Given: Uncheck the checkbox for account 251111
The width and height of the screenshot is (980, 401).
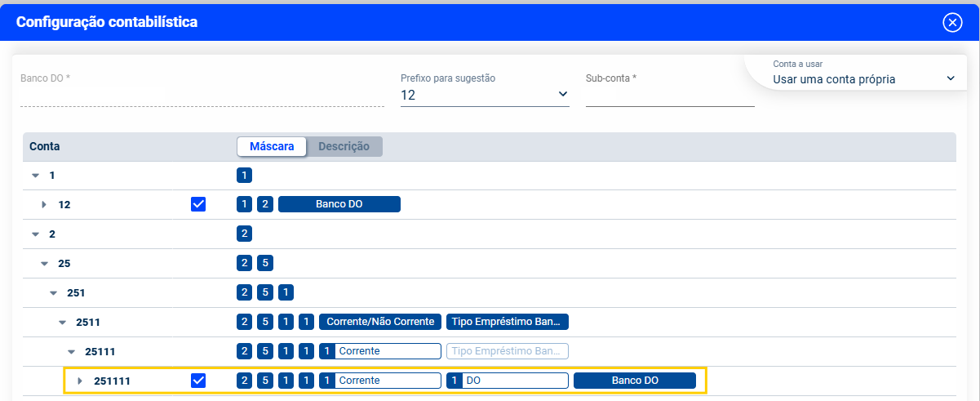Looking at the screenshot, I should click(197, 381).
